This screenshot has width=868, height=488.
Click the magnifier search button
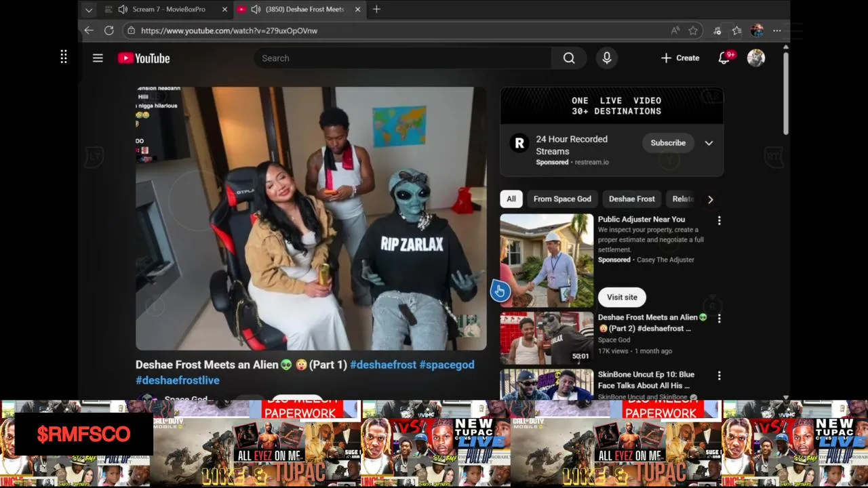click(x=569, y=58)
